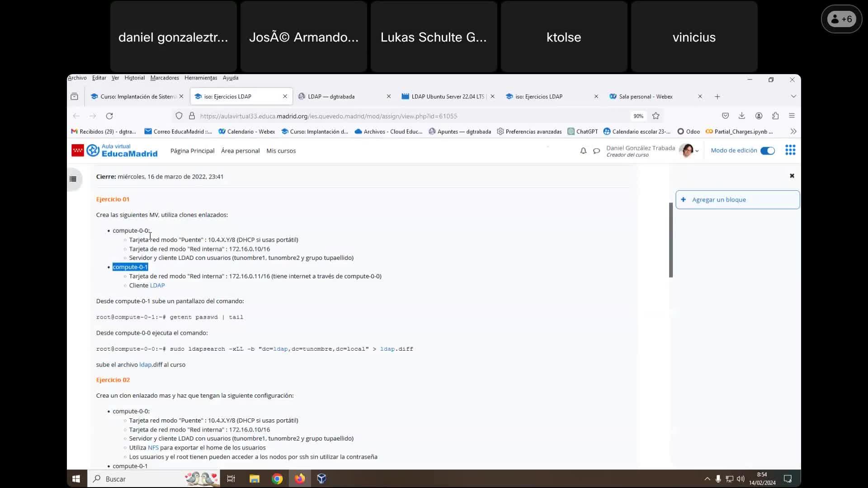Click the notifications bell icon
Viewport: 868px width, 488px height.
(x=583, y=151)
